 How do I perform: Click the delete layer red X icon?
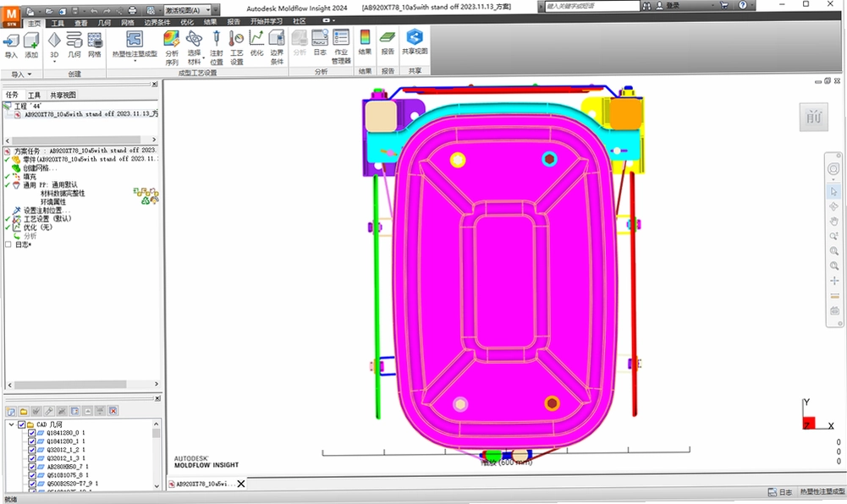(113, 411)
